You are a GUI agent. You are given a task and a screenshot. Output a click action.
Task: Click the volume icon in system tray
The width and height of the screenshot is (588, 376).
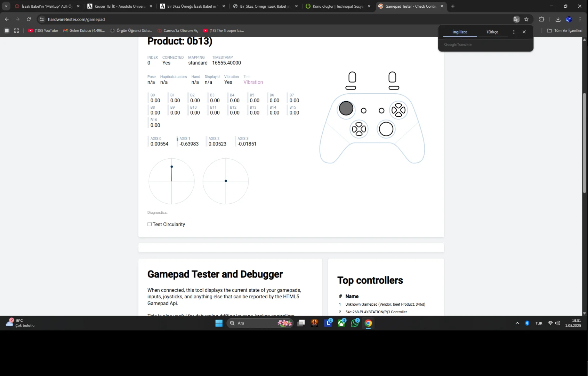[x=558, y=323]
